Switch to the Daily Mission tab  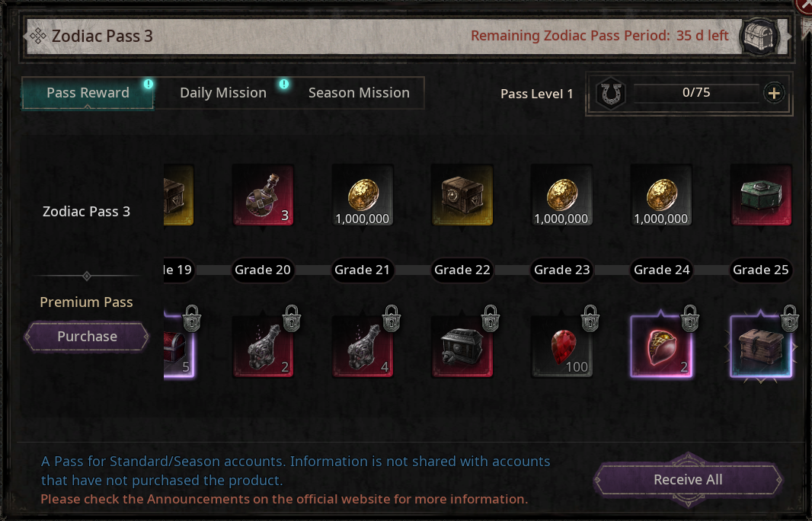click(223, 93)
